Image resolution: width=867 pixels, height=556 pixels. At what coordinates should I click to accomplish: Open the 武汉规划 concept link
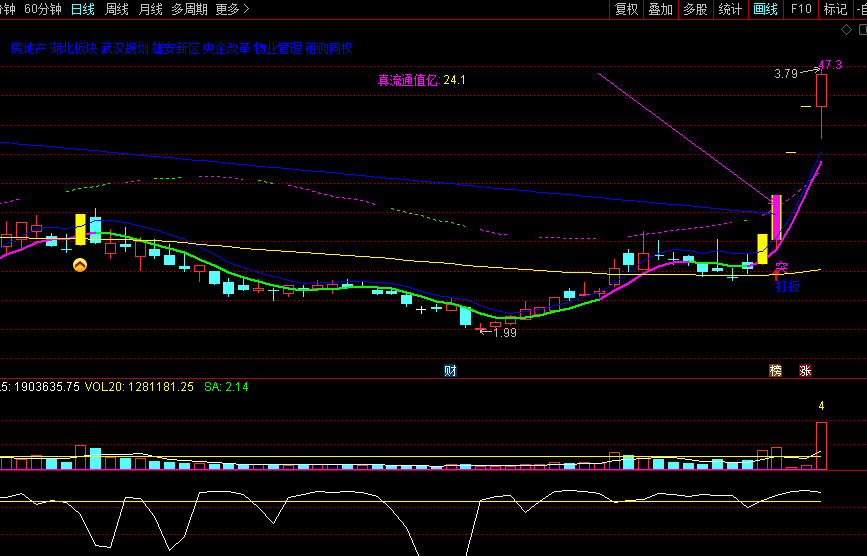[x=124, y=49]
